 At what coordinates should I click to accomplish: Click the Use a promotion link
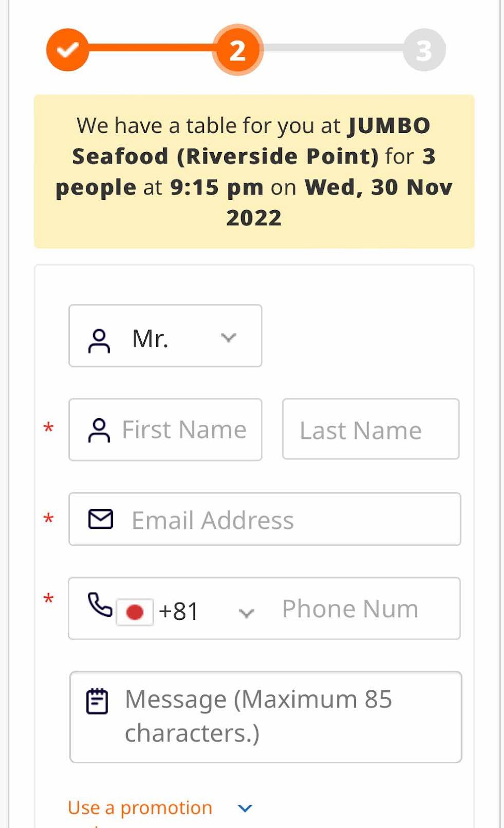[140, 808]
